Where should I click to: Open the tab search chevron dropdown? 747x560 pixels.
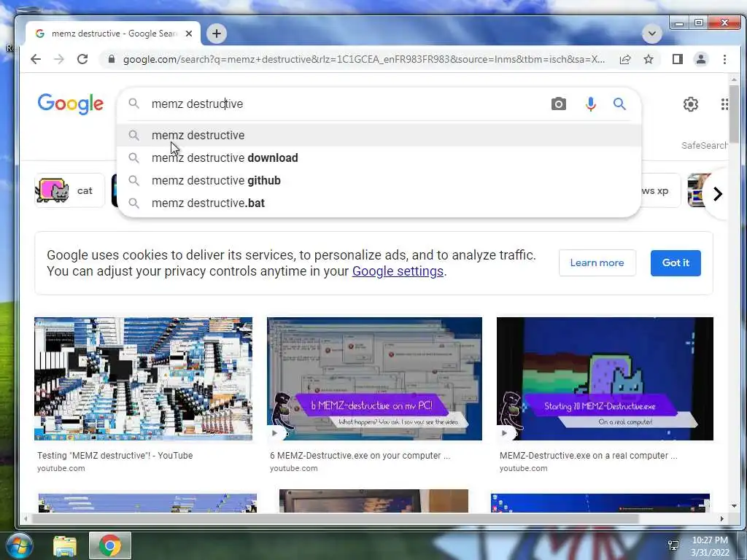[651, 34]
